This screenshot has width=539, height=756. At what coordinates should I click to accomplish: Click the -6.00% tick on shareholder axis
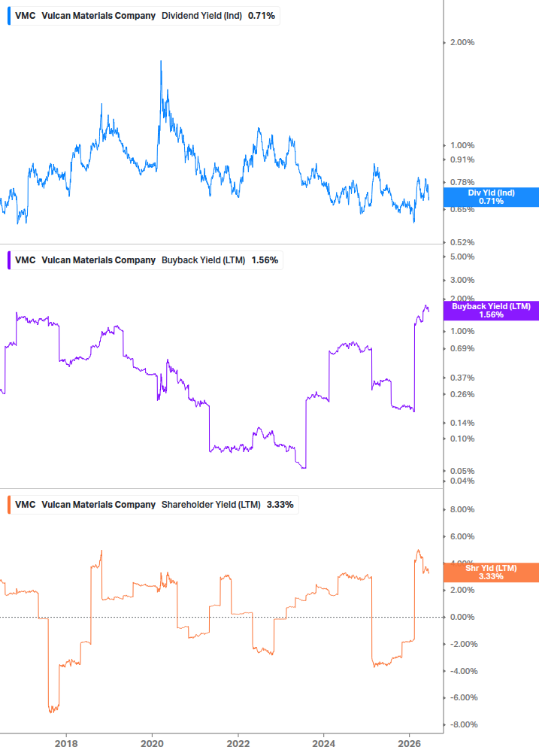[x=463, y=697]
